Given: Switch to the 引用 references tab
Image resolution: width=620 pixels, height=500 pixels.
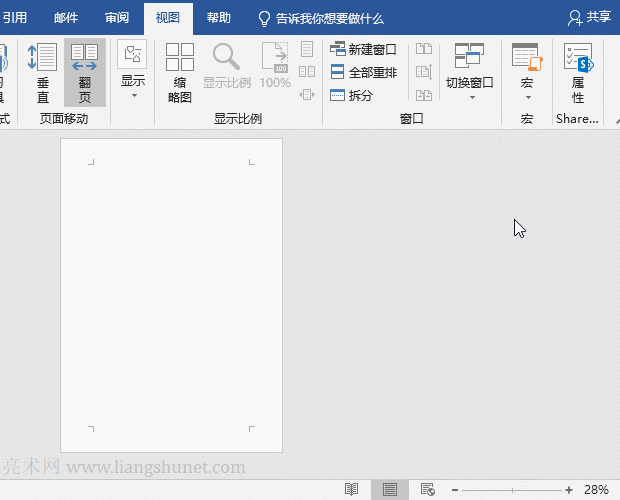Looking at the screenshot, I should [x=15, y=18].
